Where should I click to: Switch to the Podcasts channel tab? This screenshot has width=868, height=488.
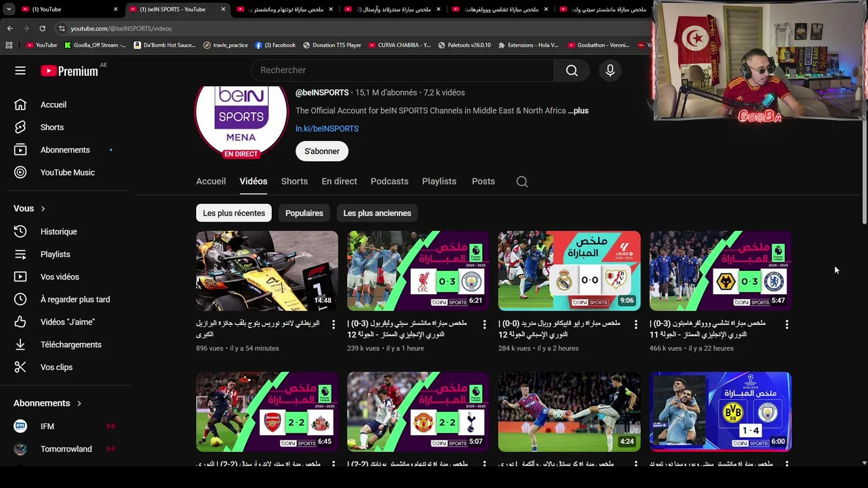[x=389, y=182]
